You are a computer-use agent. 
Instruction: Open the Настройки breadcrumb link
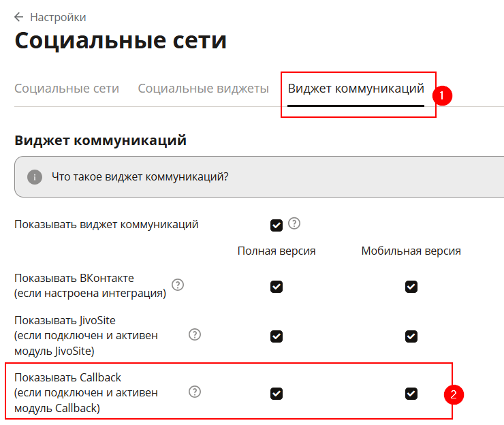coord(58,17)
